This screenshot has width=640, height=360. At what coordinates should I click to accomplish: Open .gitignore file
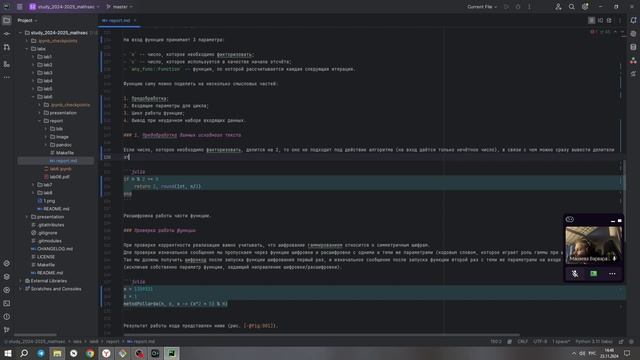44,233
